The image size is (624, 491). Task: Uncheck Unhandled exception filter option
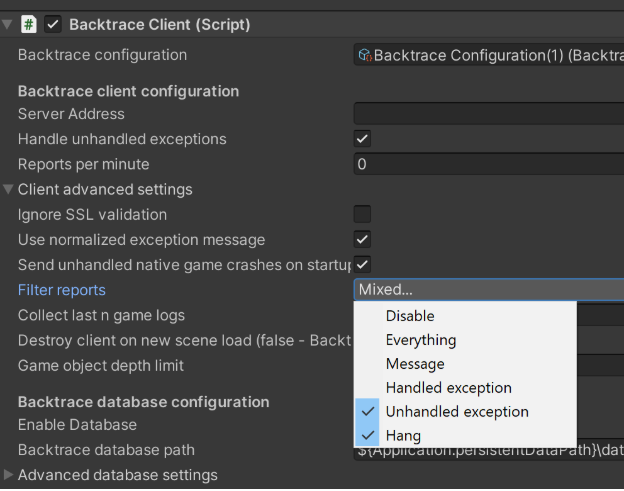(x=465, y=412)
